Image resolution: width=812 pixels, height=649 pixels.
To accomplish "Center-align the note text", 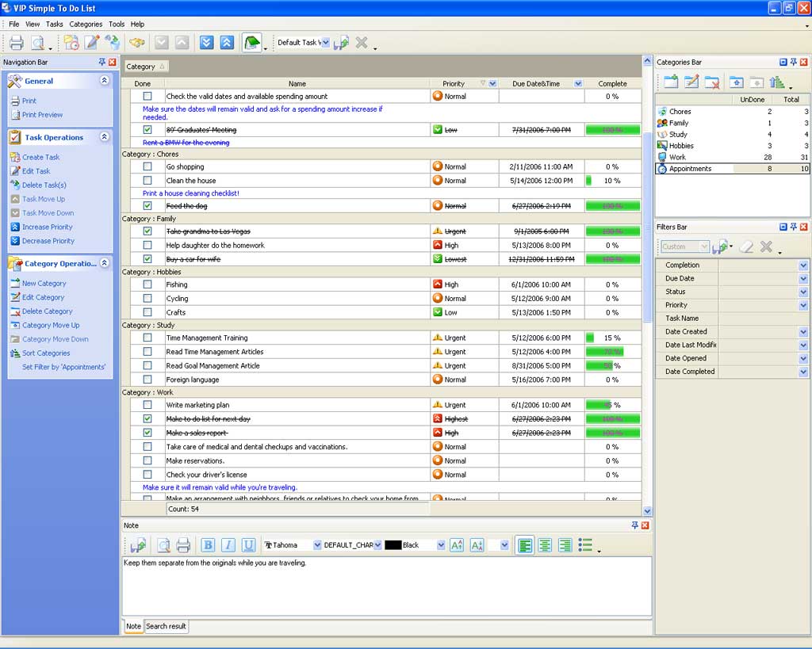I will (x=545, y=545).
